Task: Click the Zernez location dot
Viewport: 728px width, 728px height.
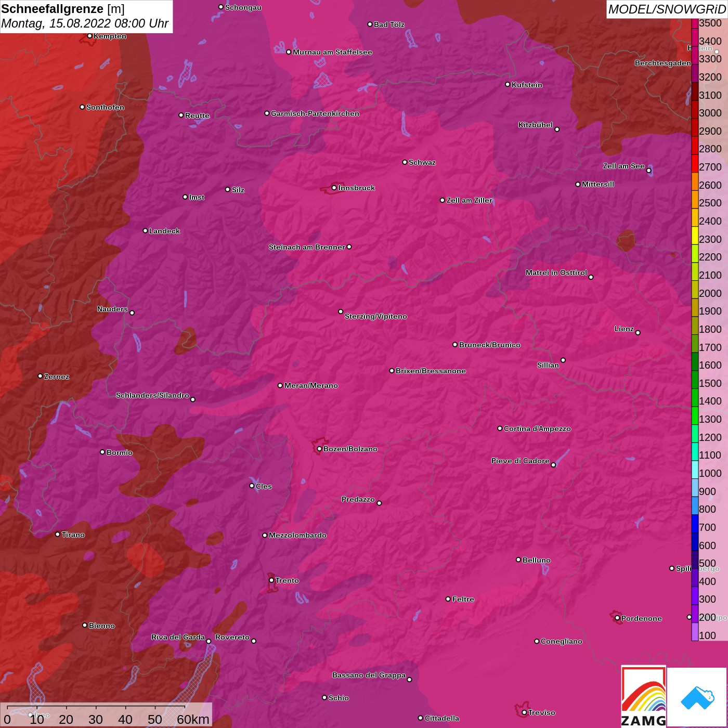Action: [x=40, y=376]
